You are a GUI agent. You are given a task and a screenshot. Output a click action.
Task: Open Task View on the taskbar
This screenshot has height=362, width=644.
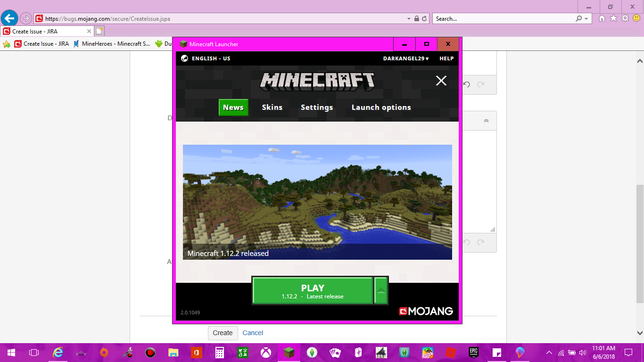pos(33,352)
